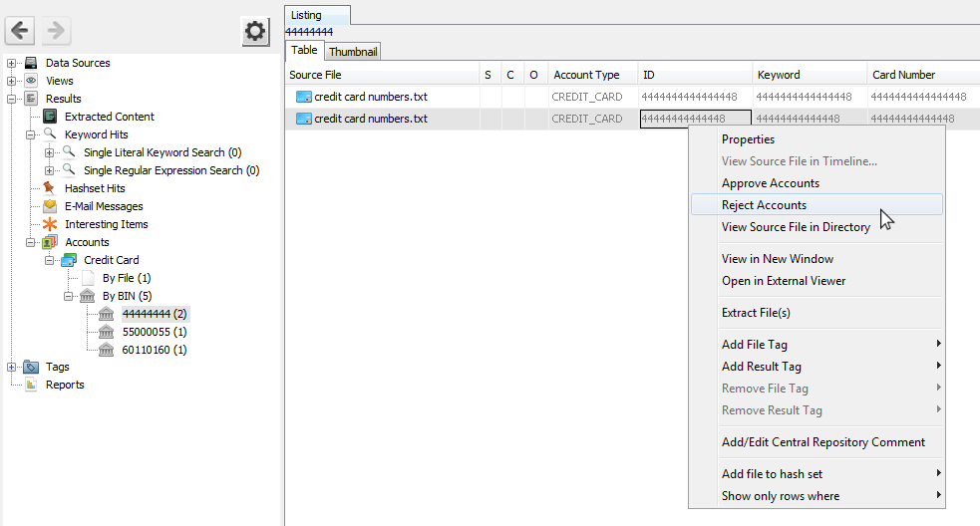This screenshot has width=980, height=526.
Task: Select Approve Accounts in context menu
Action: click(770, 183)
